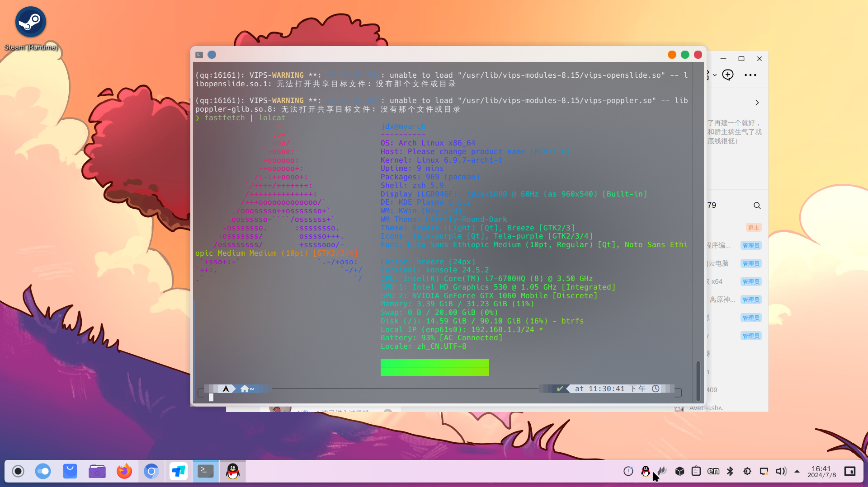This screenshot has height=487, width=868.
Task: Open the notifications tray icon
Action: click(628, 471)
